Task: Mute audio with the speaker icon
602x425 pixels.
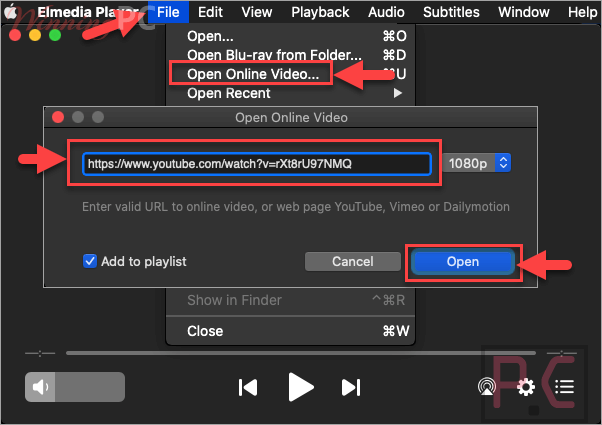Action: point(40,387)
